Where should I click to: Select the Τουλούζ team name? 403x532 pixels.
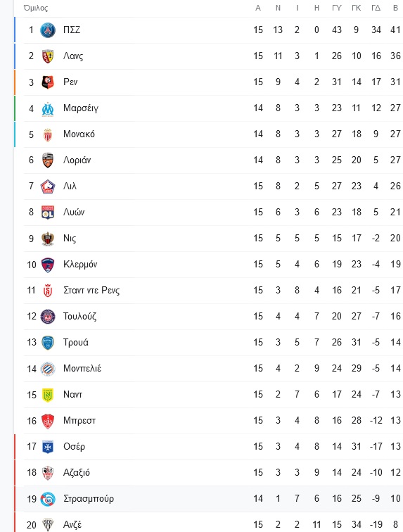point(79,316)
